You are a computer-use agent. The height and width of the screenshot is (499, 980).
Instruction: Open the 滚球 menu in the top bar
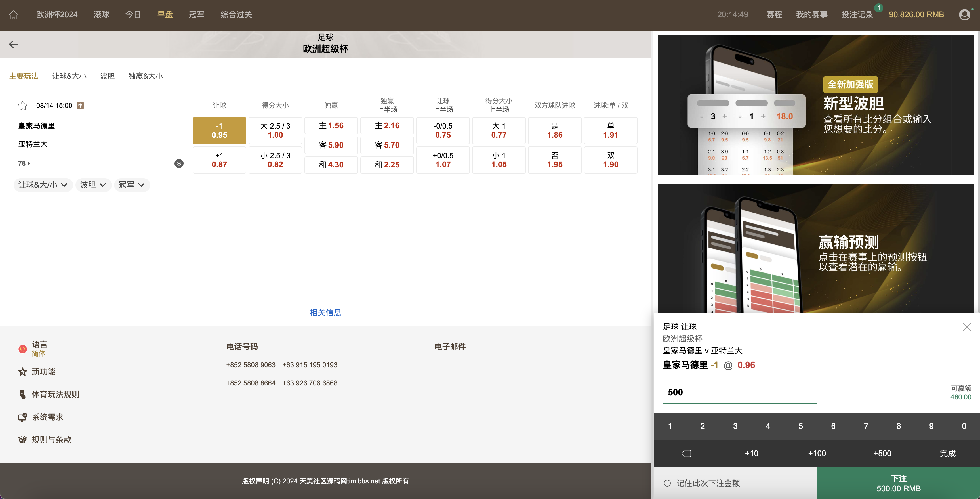(101, 14)
